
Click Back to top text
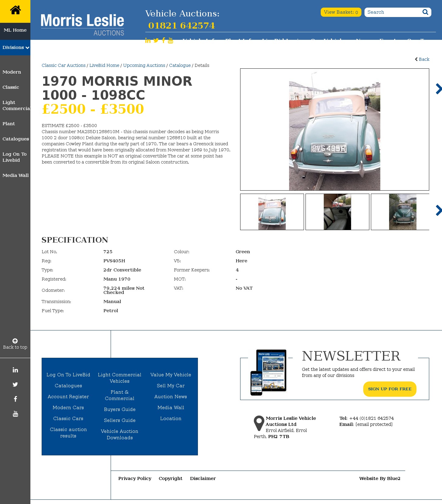(x=15, y=347)
